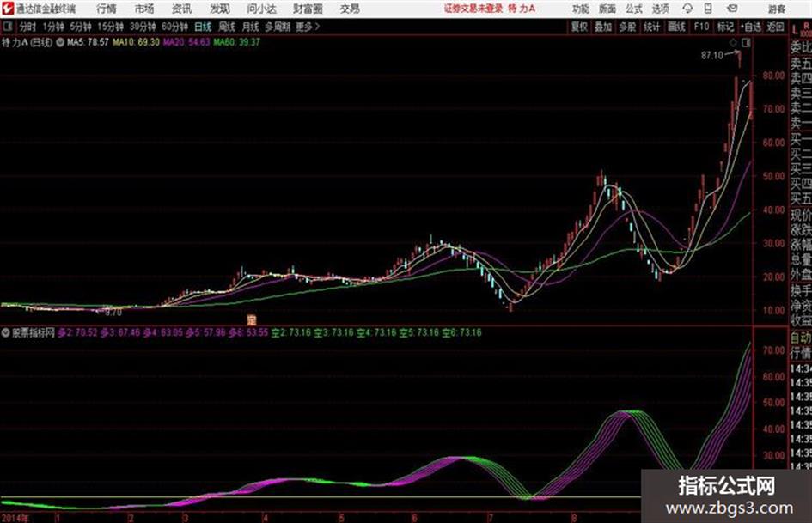The height and width of the screenshot is (523, 812).
Task: Switch to the 5分钟 period tab
Action: [x=81, y=27]
